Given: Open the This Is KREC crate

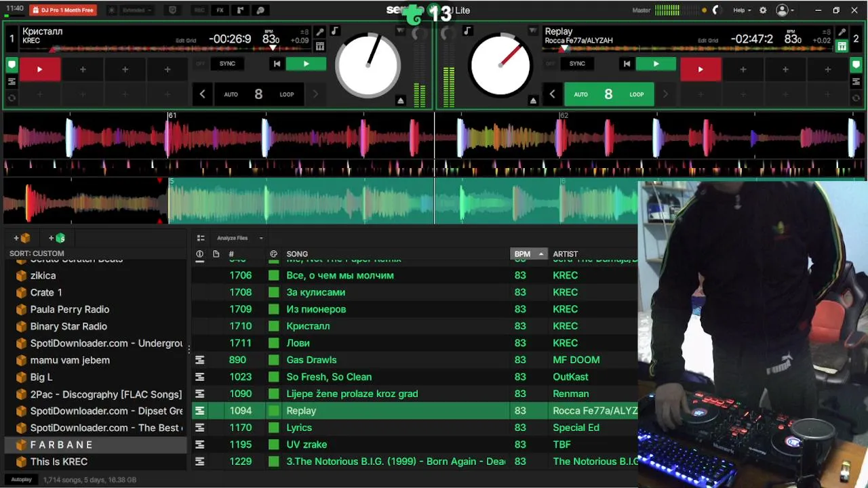Looking at the screenshot, I should [96, 462].
